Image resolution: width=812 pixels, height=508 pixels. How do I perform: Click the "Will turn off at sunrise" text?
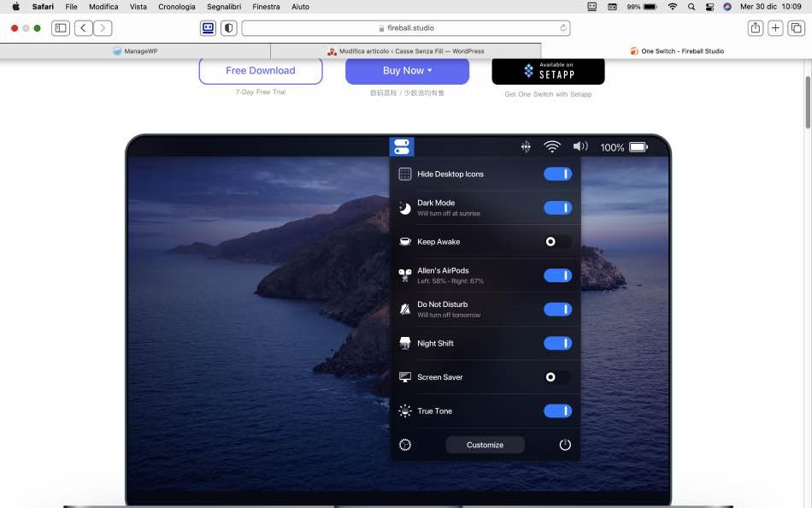(449, 214)
